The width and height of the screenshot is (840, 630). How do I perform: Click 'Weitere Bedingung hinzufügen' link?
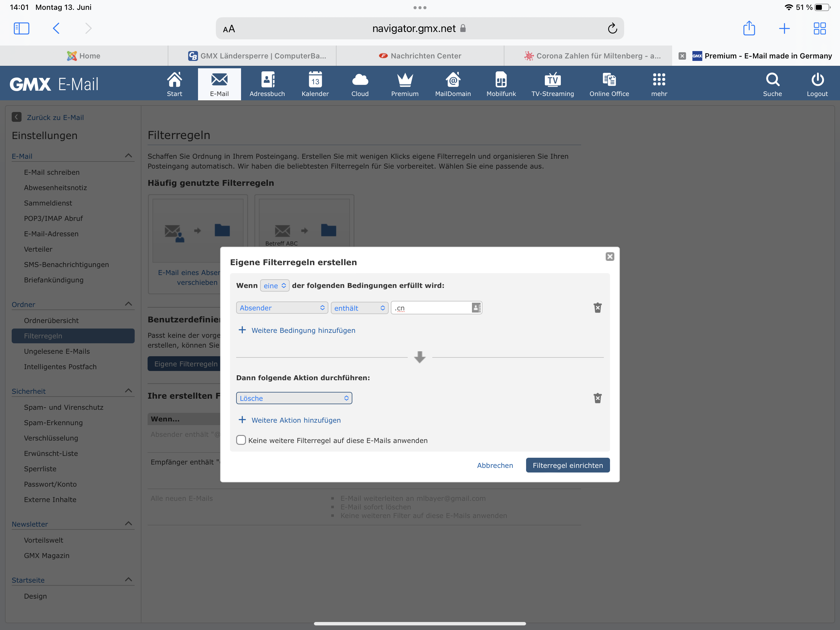(x=303, y=330)
